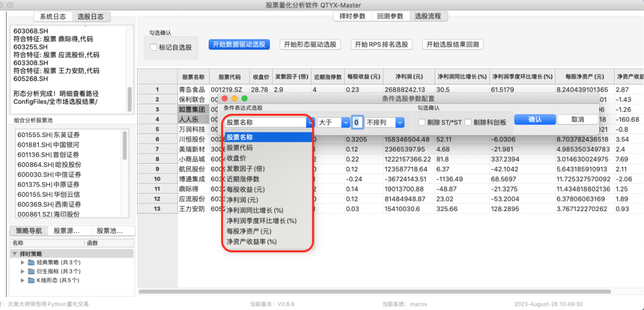Open the 系统日志 tab

(x=52, y=17)
